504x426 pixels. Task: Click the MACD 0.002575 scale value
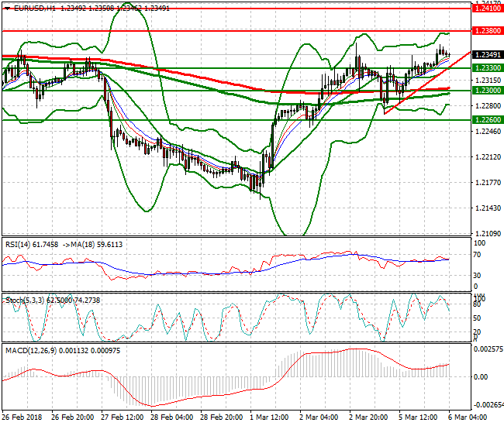point(488,349)
